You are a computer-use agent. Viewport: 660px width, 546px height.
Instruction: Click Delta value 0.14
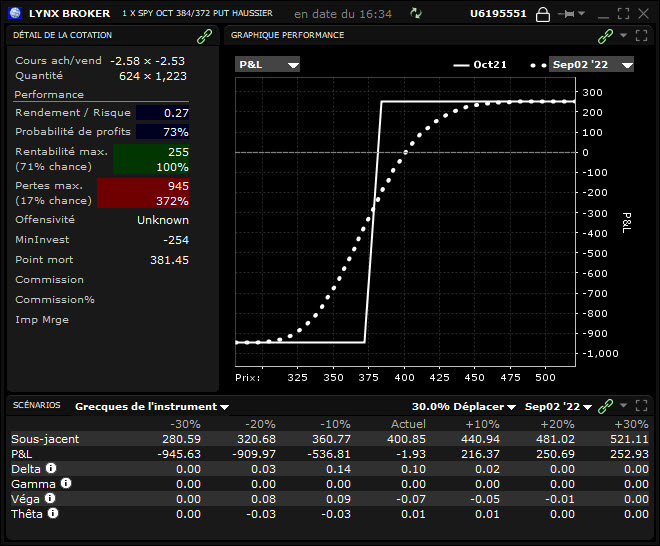click(x=338, y=469)
